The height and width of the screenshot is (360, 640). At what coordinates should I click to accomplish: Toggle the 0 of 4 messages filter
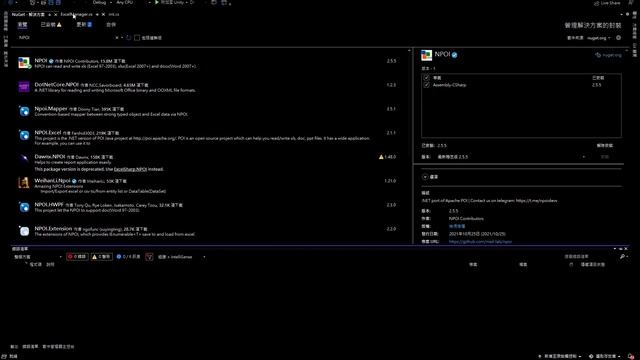[128, 257]
